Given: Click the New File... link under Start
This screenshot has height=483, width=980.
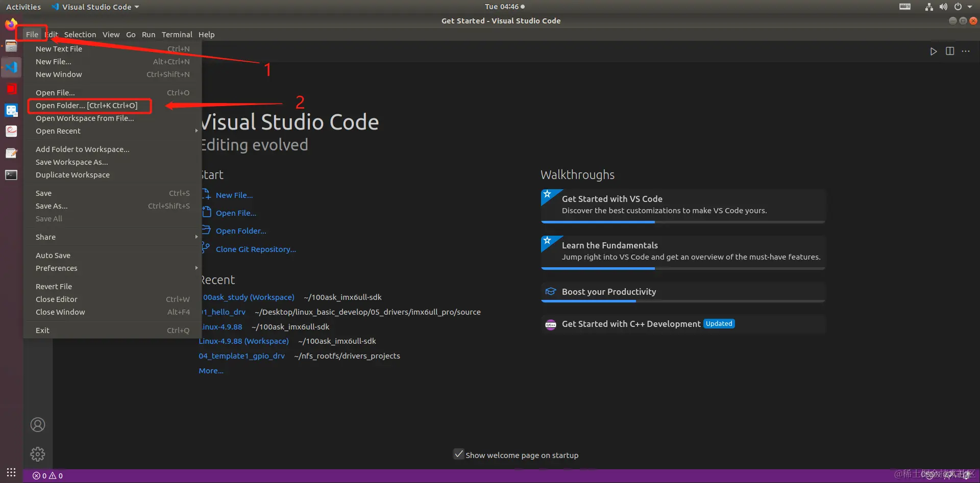Looking at the screenshot, I should pyautogui.click(x=234, y=195).
